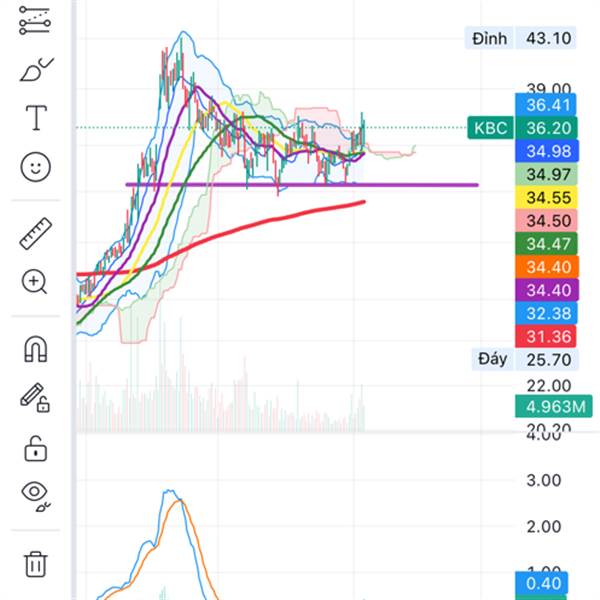Click the Đỉnh 43.10 high label
600x600 pixels.
click(520, 38)
